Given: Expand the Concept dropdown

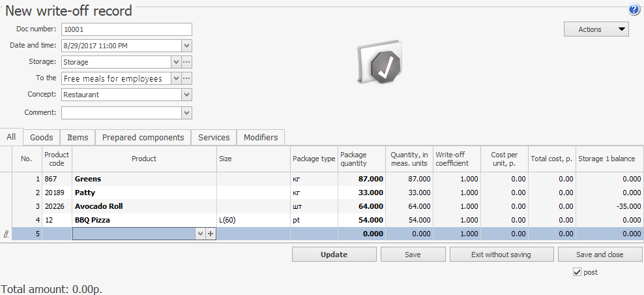Looking at the screenshot, I should (186, 95).
